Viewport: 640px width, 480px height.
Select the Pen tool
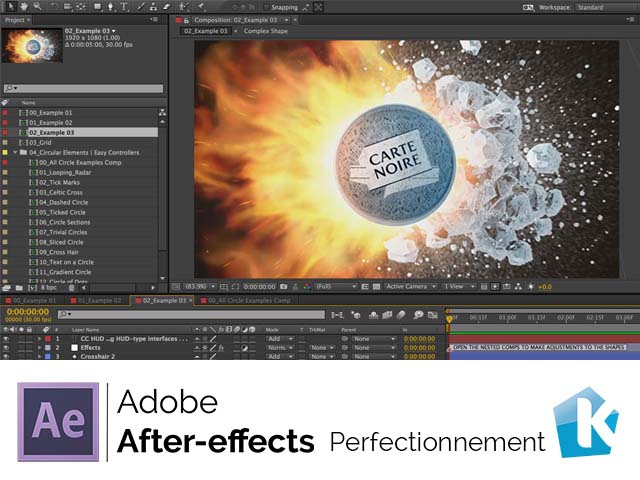tap(110, 7)
